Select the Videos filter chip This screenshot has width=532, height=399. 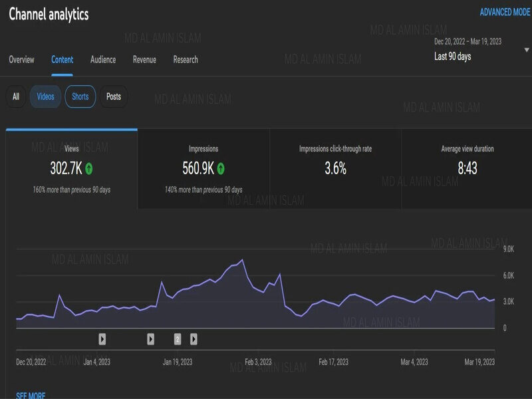45,96
